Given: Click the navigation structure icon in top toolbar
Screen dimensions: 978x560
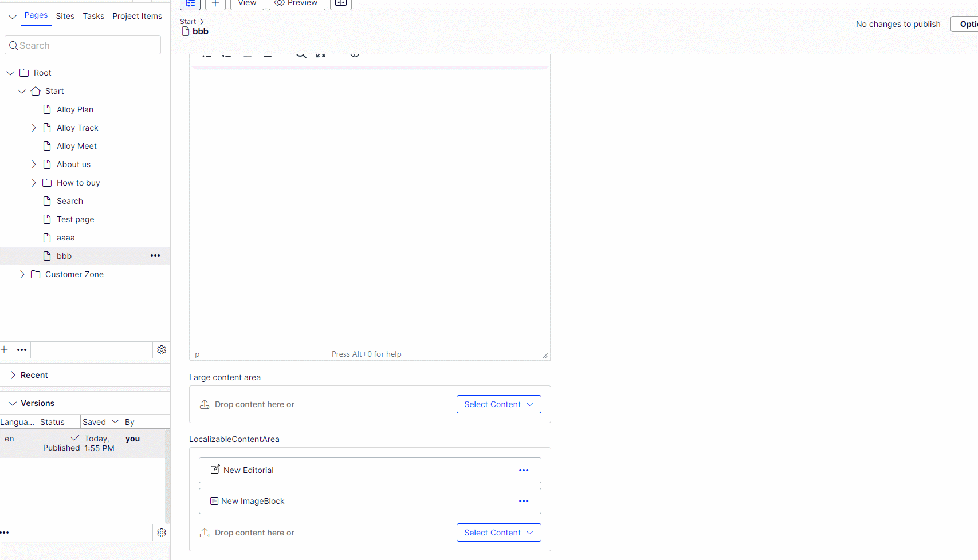Looking at the screenshot, I should coord(190,3).
